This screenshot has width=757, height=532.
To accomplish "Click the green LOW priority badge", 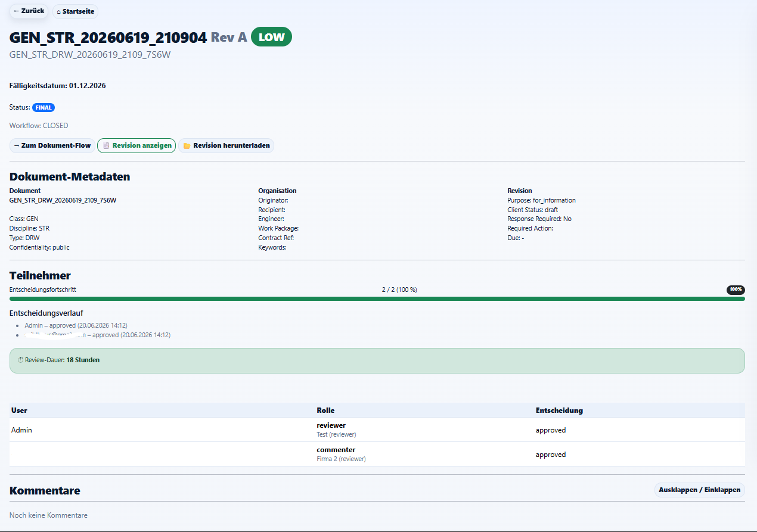I will 271,37.
